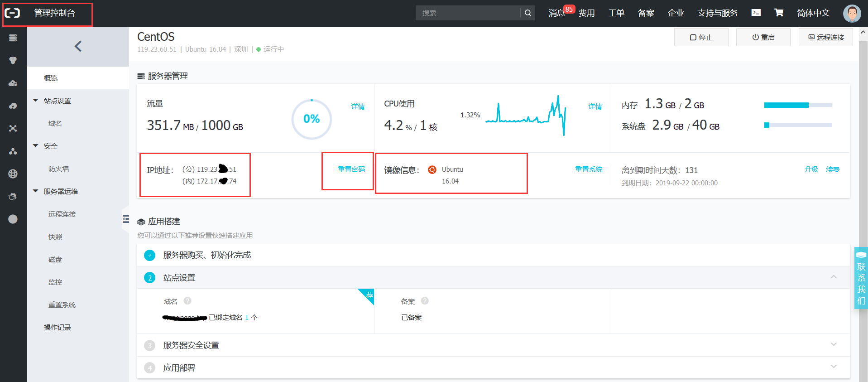
Task: Open 消息 notifications in top bar
Action: pos(557,13)
